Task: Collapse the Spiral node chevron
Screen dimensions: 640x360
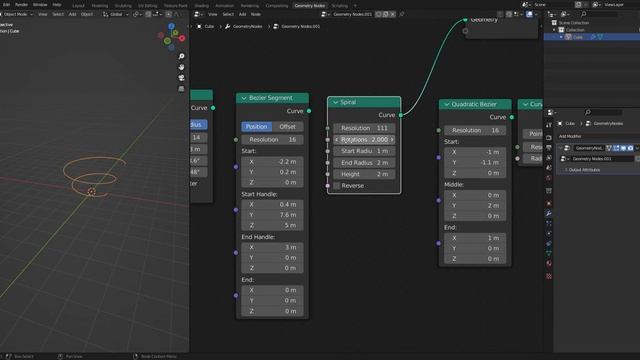Action: click(x=335, y=102)
